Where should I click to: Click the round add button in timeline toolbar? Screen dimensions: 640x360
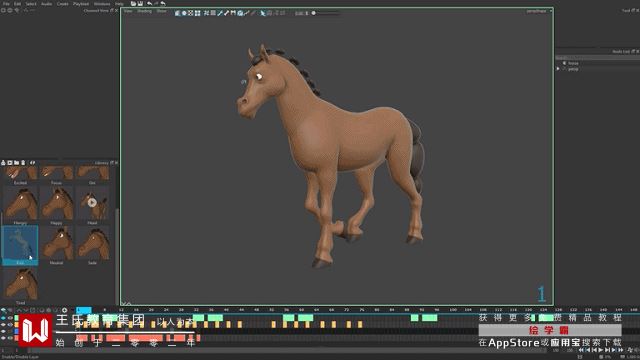click(64, 310)
